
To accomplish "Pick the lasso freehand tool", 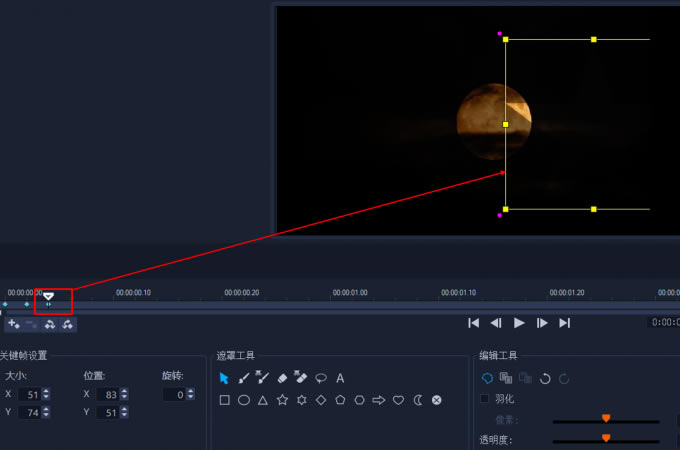I will pos(321,378).
